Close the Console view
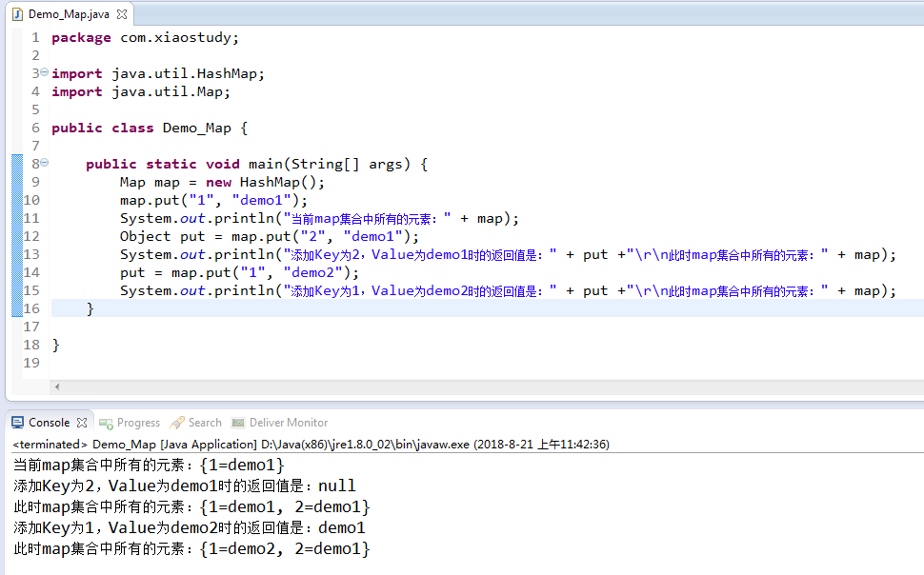 coord(82,423)
